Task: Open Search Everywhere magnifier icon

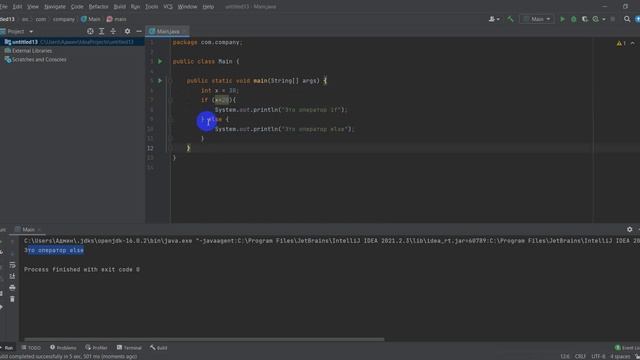Action: [x=627, y=19]
